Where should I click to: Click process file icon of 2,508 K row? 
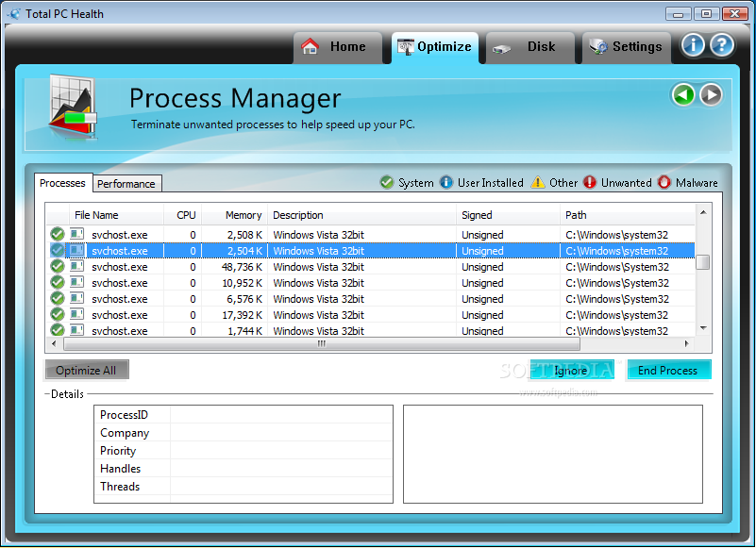tap(76, 234)
